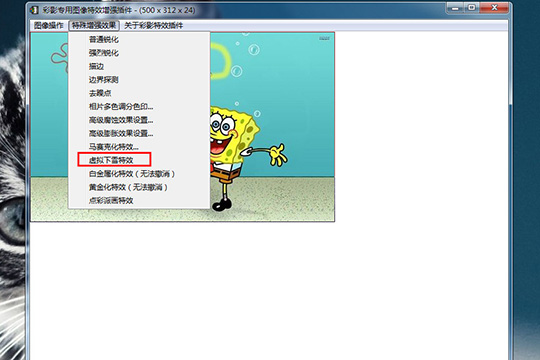Click the app icon in the title bar

click(34, 10)
